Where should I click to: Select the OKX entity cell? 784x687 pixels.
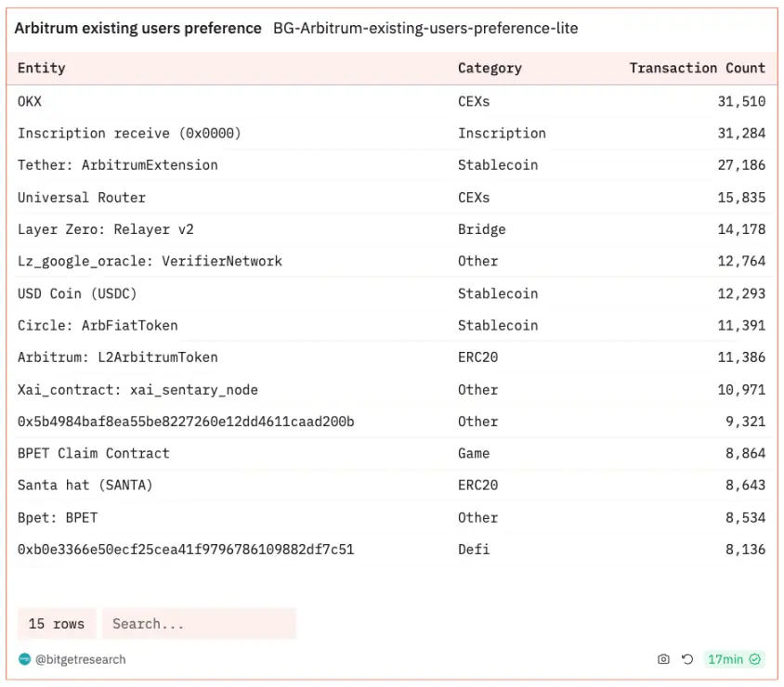30,101
